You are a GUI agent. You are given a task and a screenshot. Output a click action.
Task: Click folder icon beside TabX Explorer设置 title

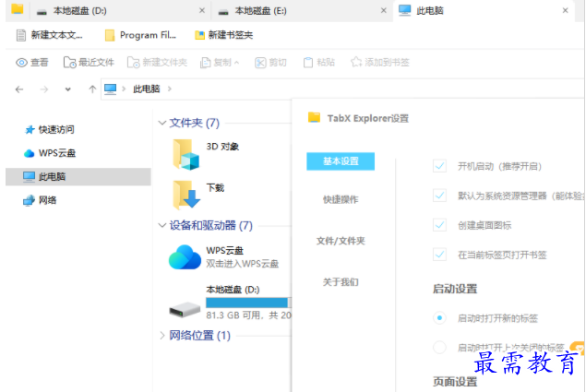pos(314,118)
